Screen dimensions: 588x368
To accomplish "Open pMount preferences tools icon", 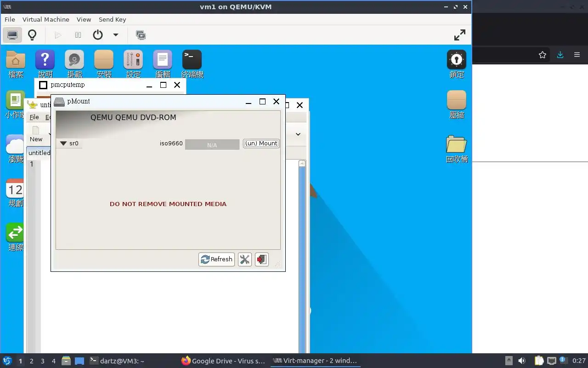I will 244,259.
